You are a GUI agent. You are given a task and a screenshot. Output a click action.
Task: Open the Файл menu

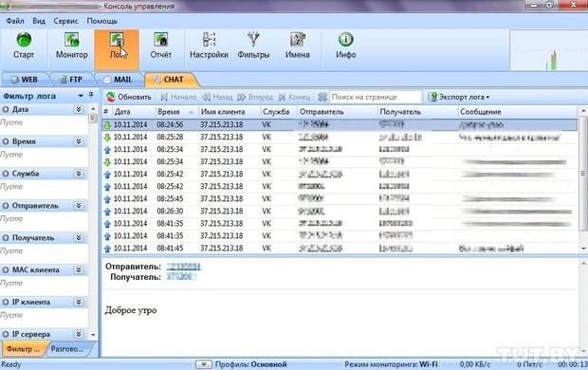pyautogui.click(x=15, y=21)
